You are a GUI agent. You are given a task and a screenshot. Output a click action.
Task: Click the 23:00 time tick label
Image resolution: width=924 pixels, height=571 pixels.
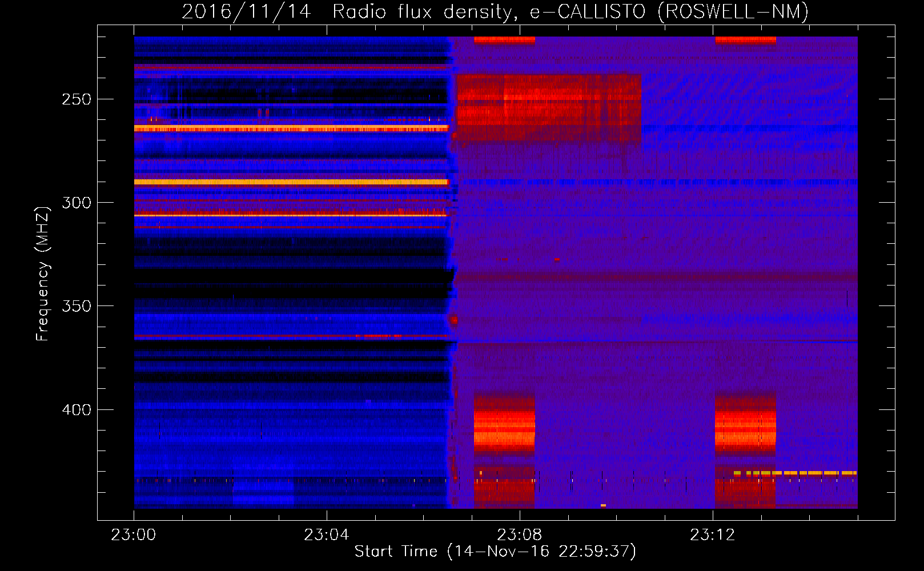pyautogui.click(x=134, y=535)
